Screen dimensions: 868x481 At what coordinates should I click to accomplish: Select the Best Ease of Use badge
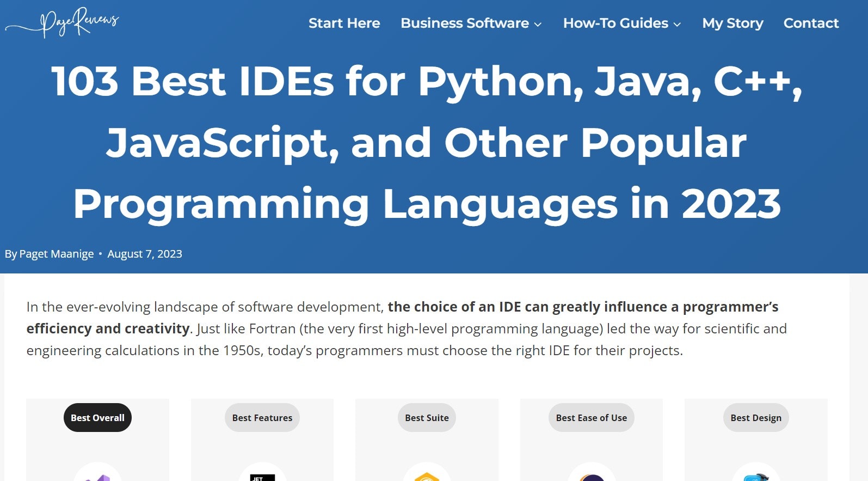tap(592, 418)
